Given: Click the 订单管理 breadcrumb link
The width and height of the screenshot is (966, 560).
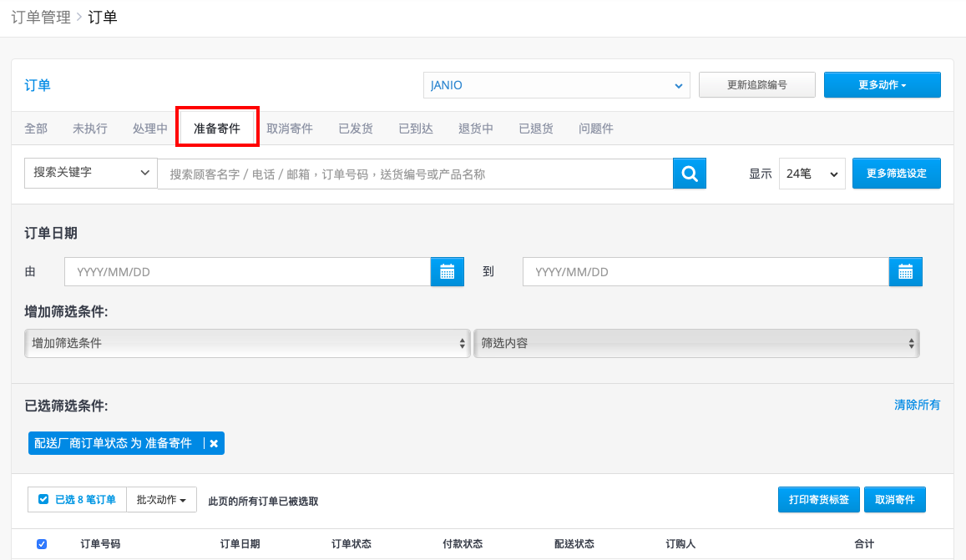Looking at the screenshot, I should pyautogui.click(x=41, y=18).
